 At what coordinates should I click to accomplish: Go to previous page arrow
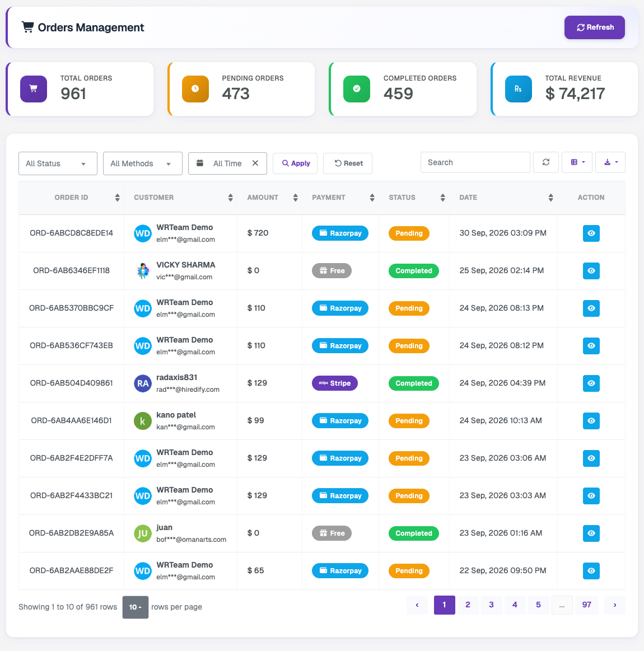pos(417,605)
